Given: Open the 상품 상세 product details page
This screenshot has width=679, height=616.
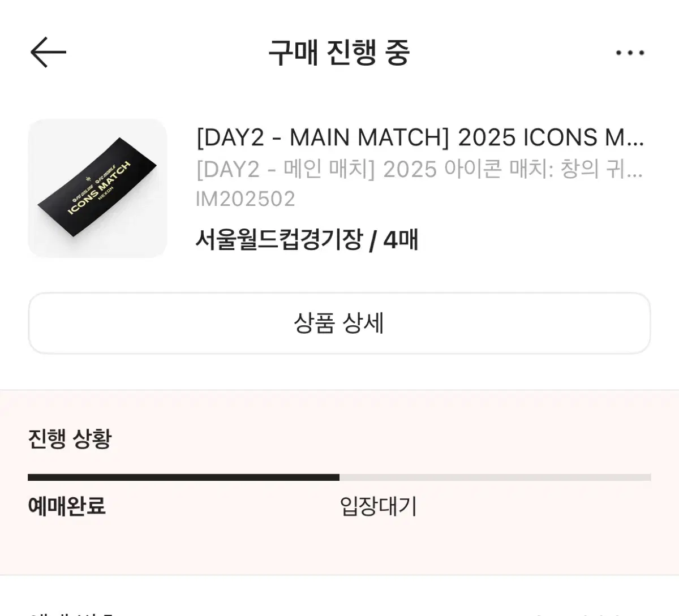Looking at the screenshot, I should (339, 324).
